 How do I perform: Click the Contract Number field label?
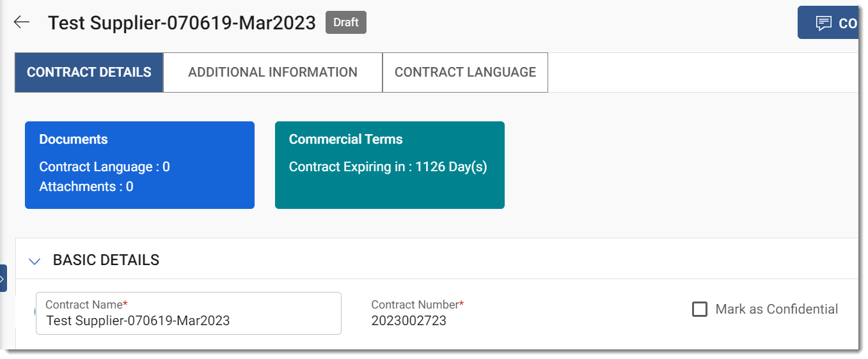pos(416,305)
